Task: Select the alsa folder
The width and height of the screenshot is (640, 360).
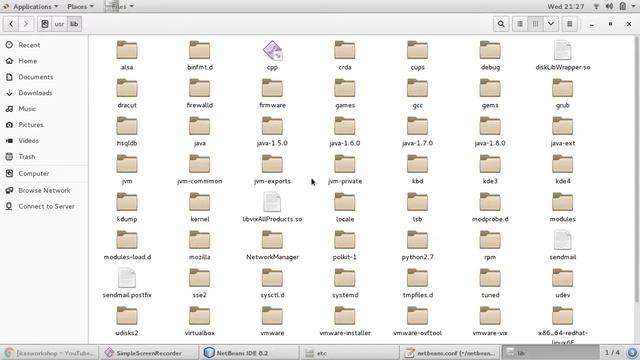Action: coord(127,56)
